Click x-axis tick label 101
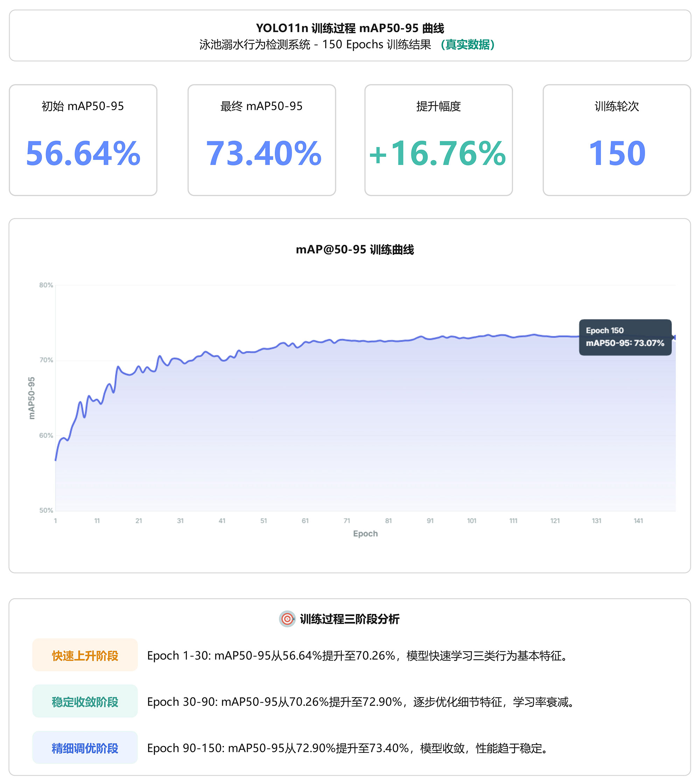The height and width of the screenshot is (784, 700). tap(471, 521)
